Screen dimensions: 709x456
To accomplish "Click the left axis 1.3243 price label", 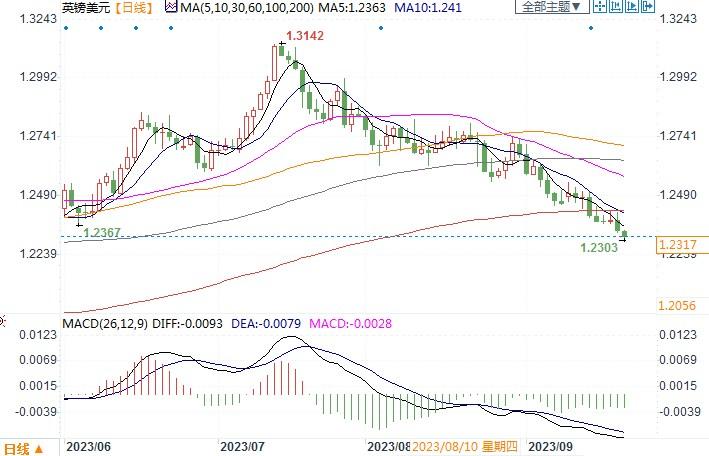I will pos(38,19).
